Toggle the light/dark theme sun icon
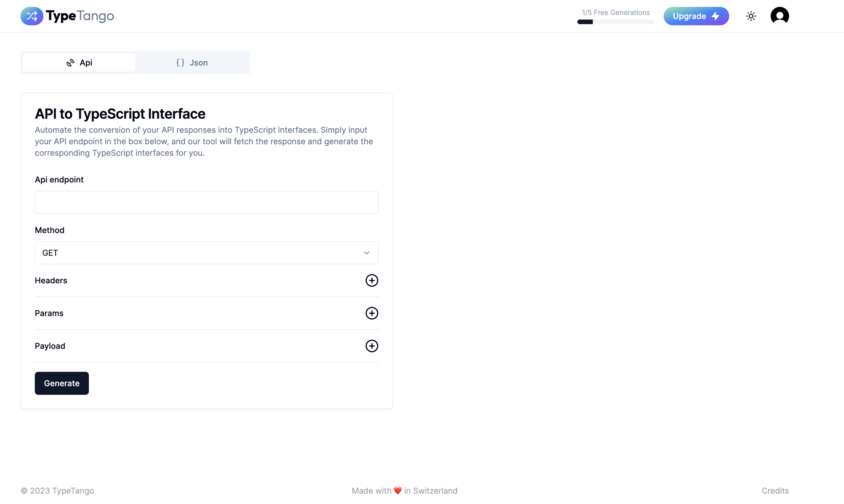Screen dimensions: 844x504 tap(751, 16)
